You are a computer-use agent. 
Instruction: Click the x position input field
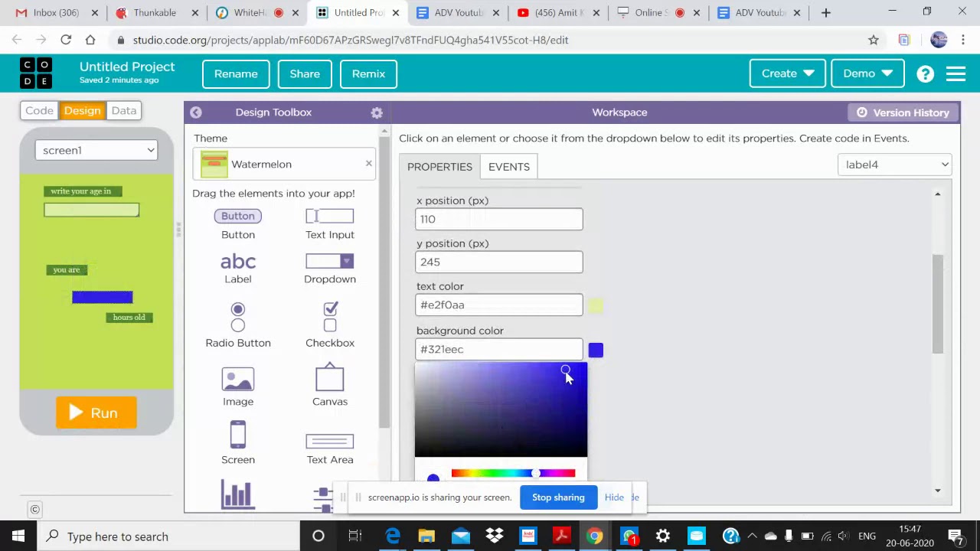[x=499, y=219]
